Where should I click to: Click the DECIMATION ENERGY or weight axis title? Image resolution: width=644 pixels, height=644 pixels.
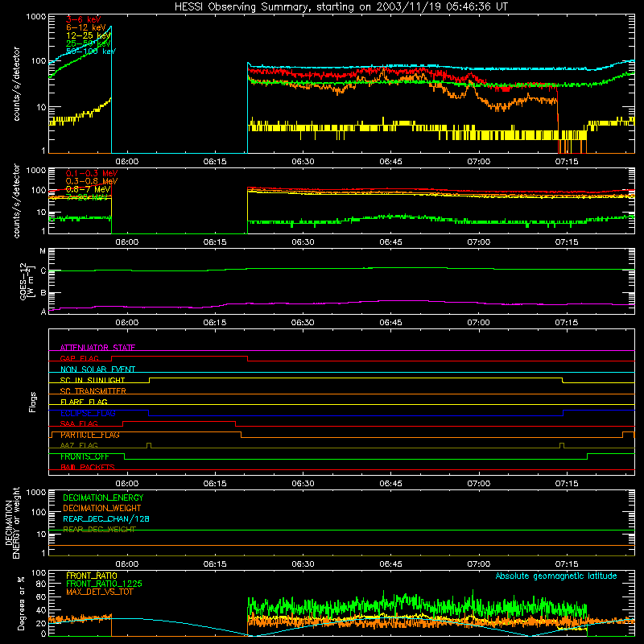point(12,523)
